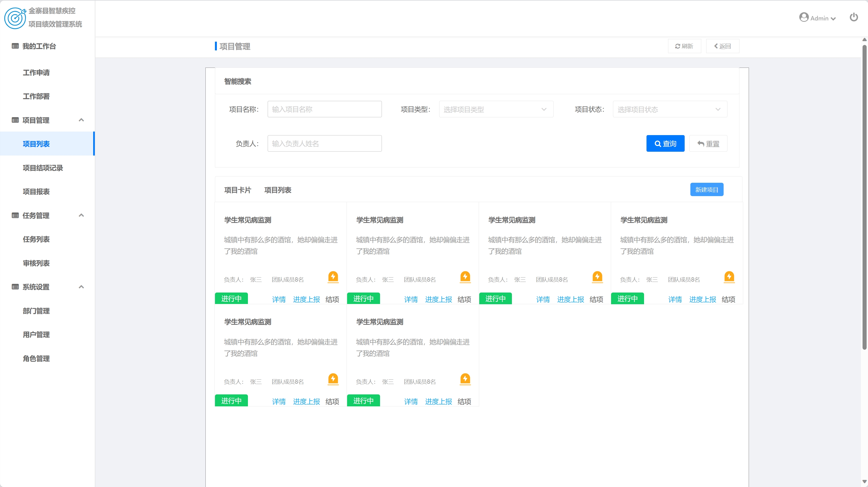Click 进度上报 on third top-row card
This screenshot has width=868, height=487.
[570, 299]
